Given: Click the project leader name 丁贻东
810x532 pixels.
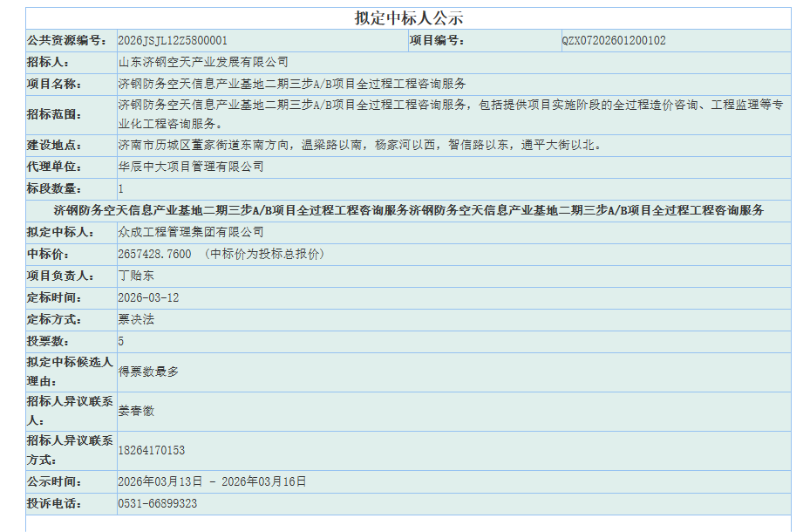Looking at the screenshot, I should [136, 276].
